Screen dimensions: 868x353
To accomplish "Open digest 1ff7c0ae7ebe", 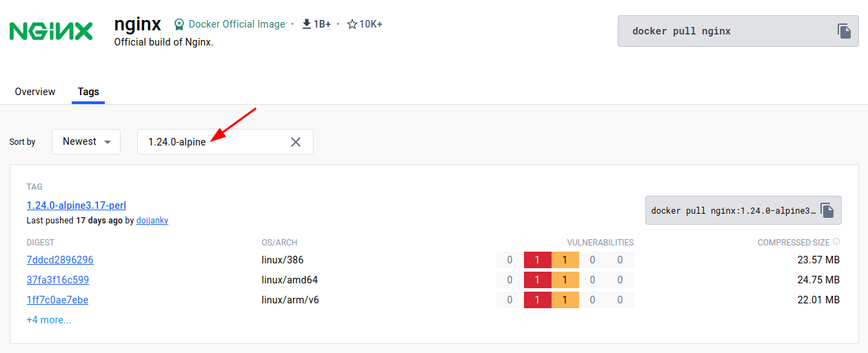I will (57, 300).
